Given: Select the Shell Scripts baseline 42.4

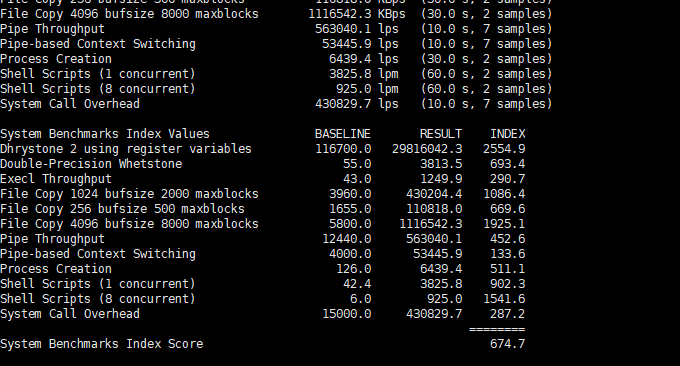Looking at the screenshot, I should click(357, 284).
